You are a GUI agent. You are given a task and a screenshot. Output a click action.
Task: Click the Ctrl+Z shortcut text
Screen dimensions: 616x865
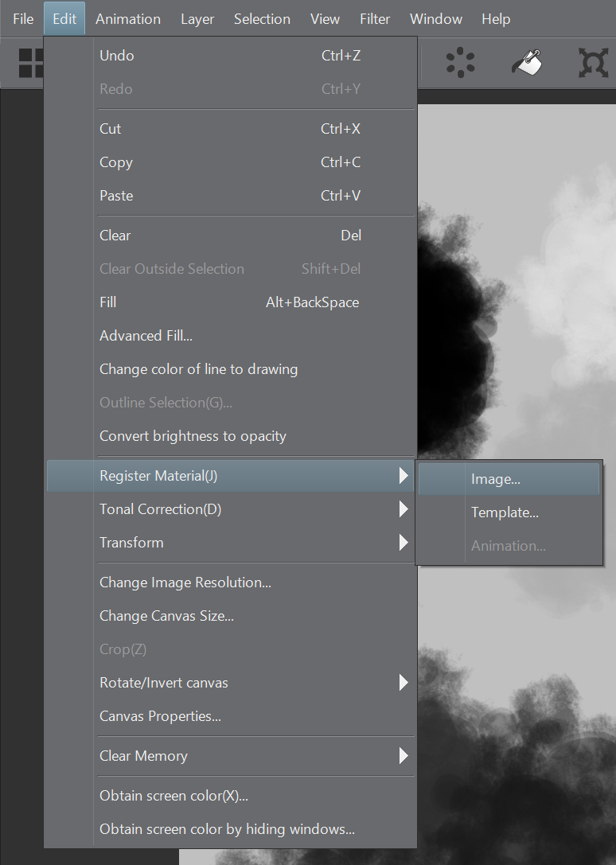click(341, 56)
